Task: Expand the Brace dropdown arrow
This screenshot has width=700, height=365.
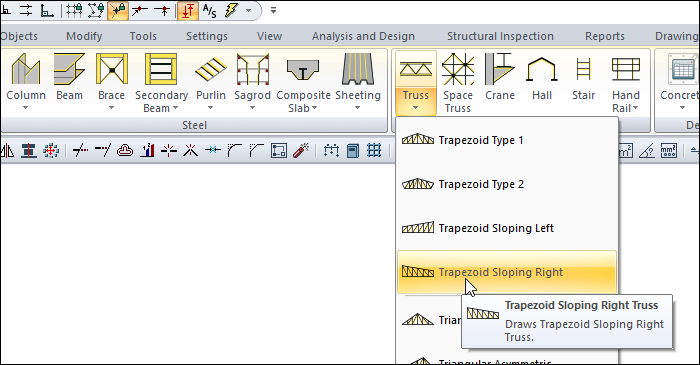Action: tap(111, 108)
